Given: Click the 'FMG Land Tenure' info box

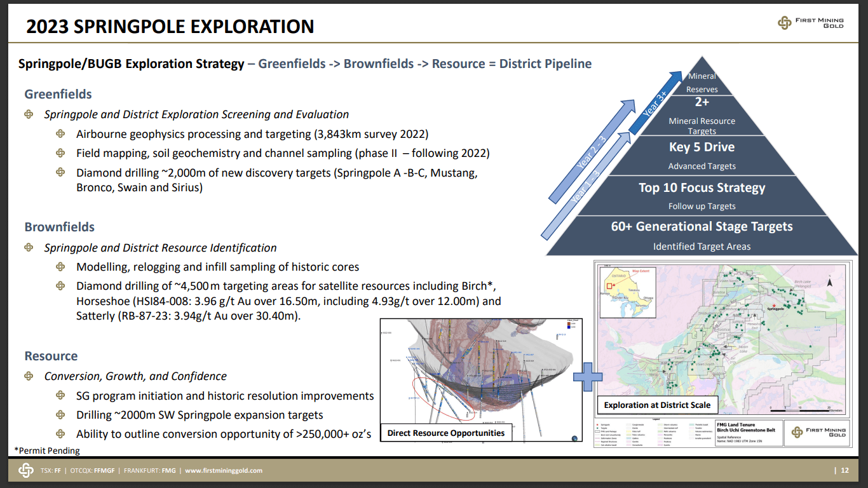Looking at the screenshot, I should pyautogui.click(x=749, y=432).
